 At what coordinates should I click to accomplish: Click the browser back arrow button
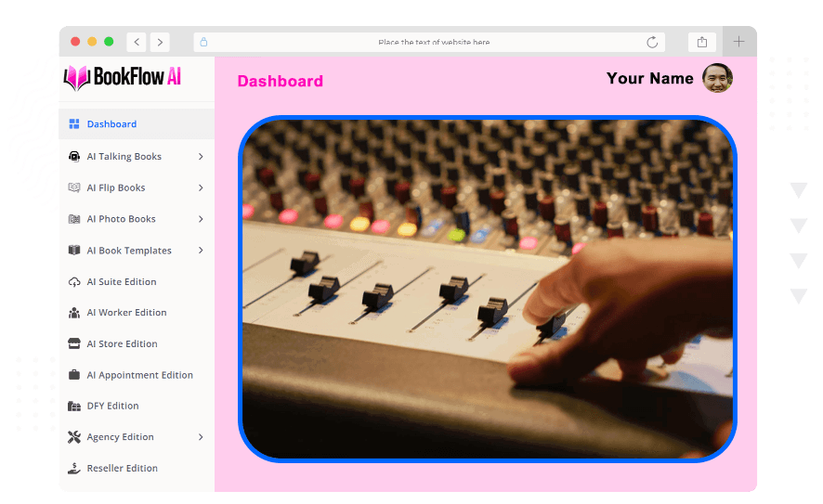click(x=137, y=42)
